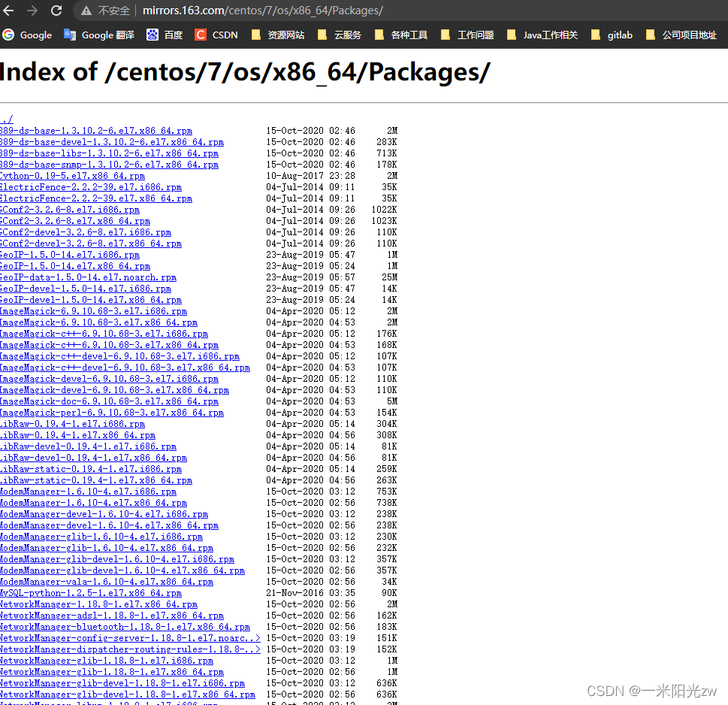Download 389-ds-base-libs x86_64 rpm

point(109,153)
